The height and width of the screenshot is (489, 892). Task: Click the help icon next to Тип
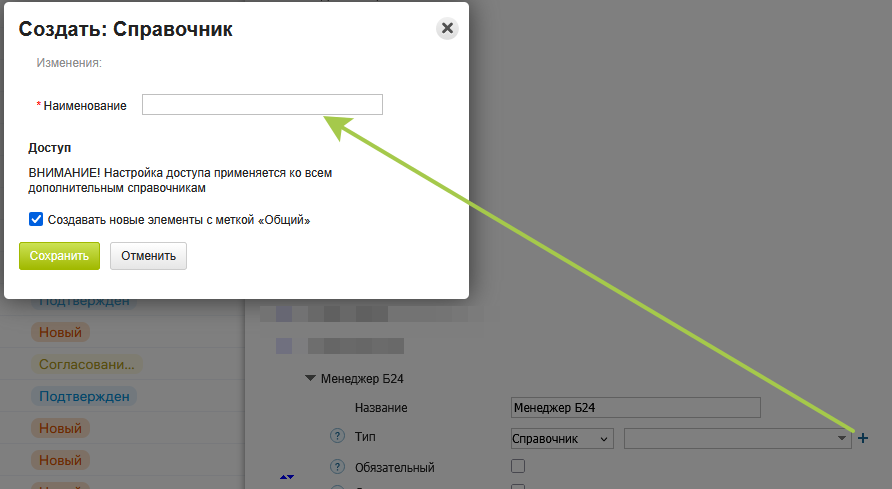(337, 437)
